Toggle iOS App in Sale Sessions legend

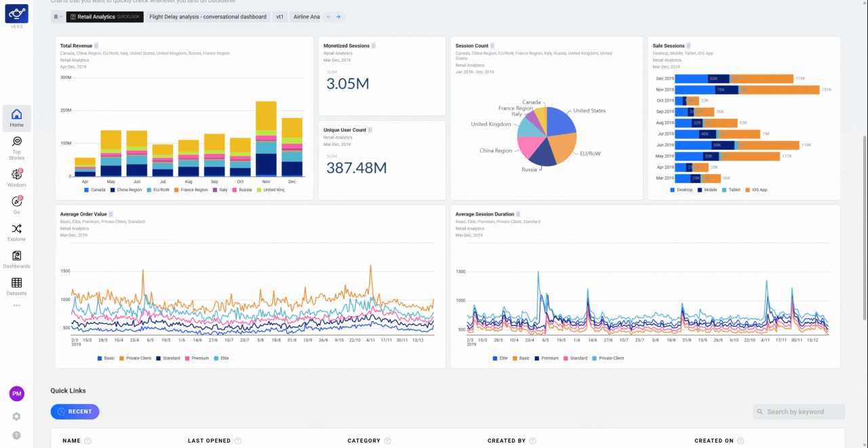point(755,190)
